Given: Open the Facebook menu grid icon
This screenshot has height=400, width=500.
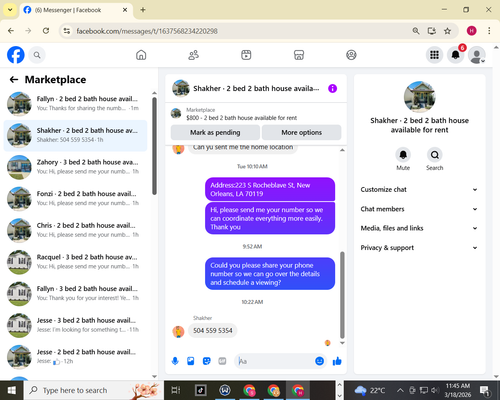Looking at the screenshot, I should coord(434,55).
